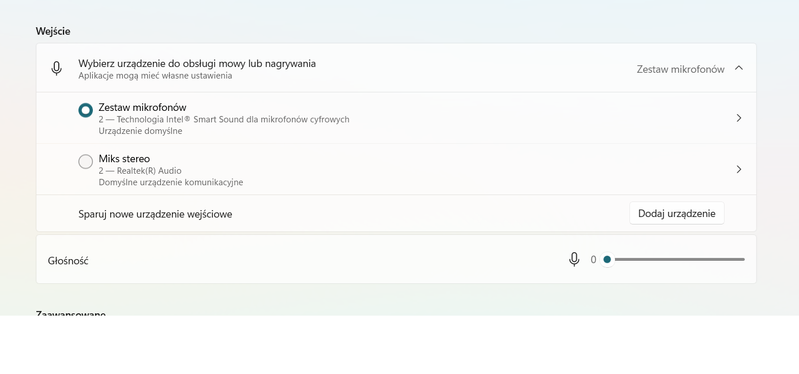Click 'Urządzenie domyślne' label
The height and width of the screenshot is (374, 799).
[x=141, y=131]
